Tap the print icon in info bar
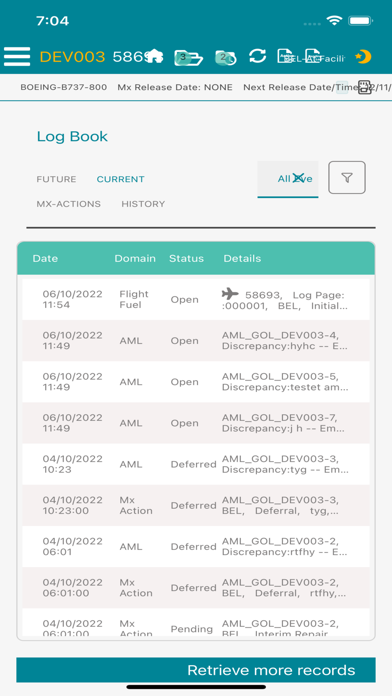 pos(364,87)
